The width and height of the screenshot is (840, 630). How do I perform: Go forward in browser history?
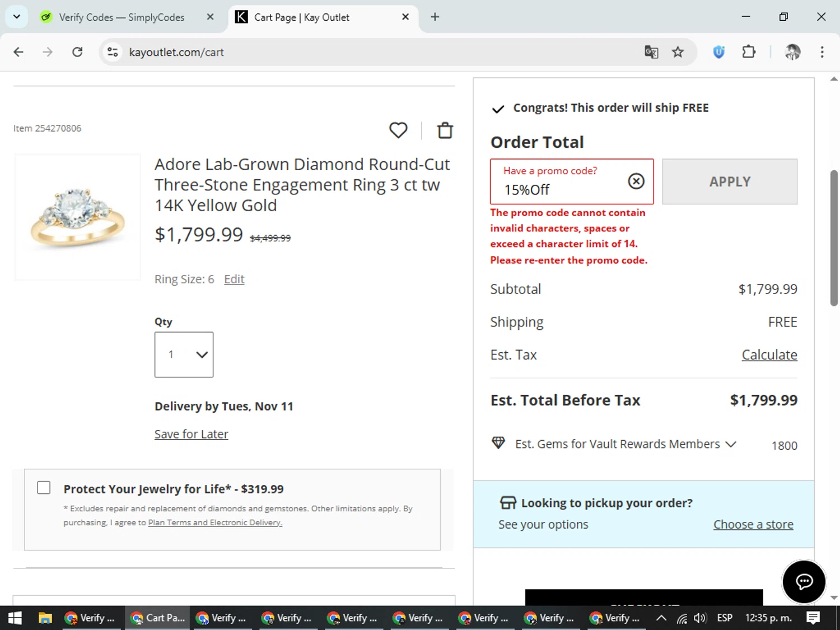pos(48,52)
